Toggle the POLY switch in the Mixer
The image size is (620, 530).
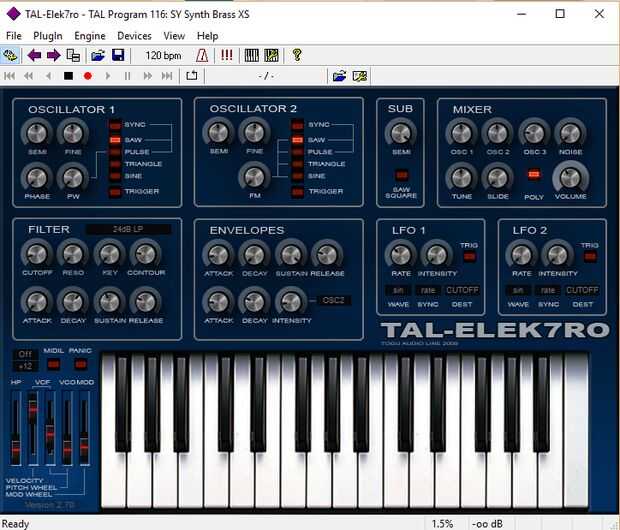tap(534, 174)
